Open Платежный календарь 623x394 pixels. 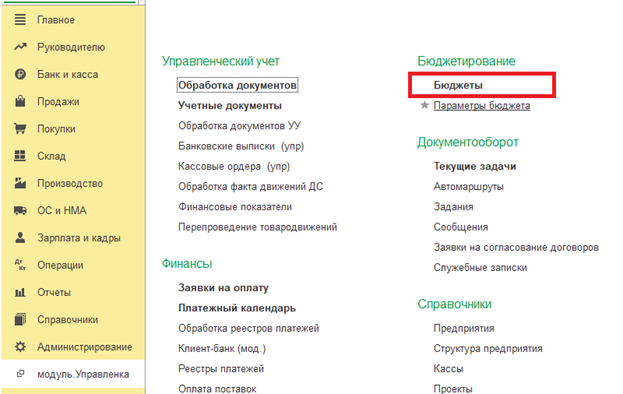(x=237, y=308)
